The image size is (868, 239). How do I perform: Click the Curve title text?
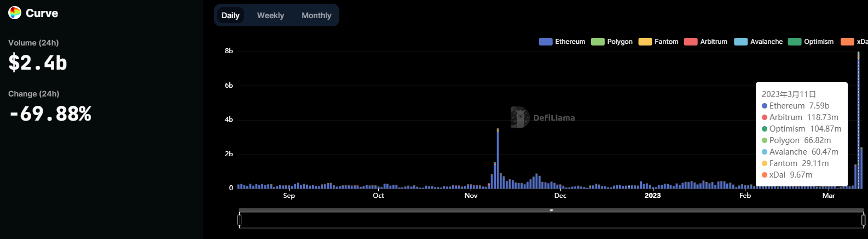42,13
